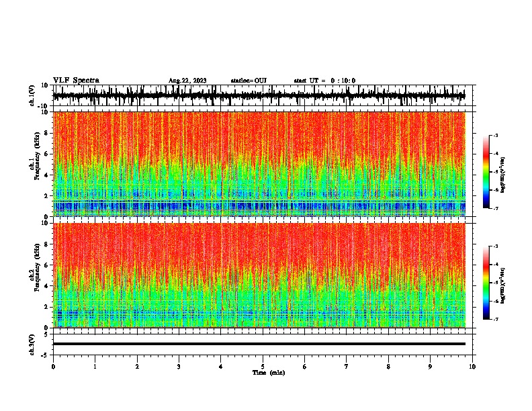This screenshot has height=411, width=532.
Task: Click the ch.3 flat black trace line
Action: [x=259, y=344]
